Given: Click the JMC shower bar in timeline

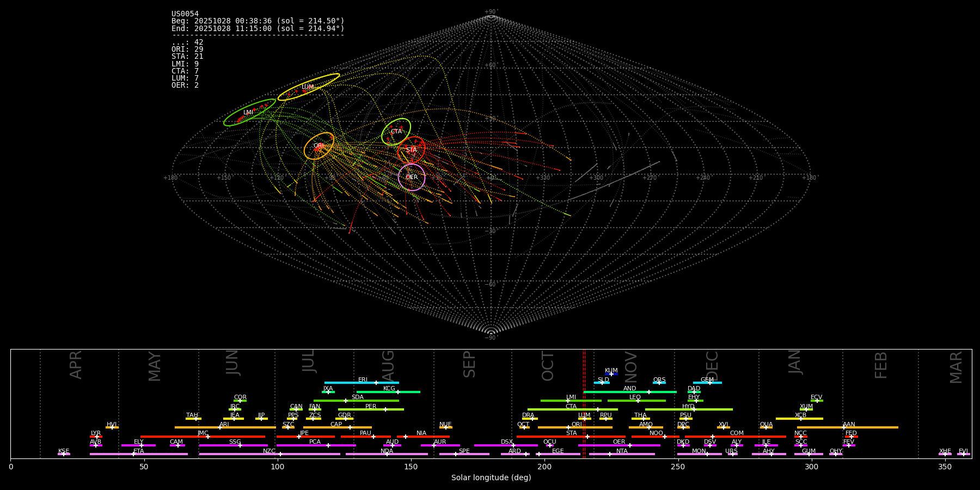Looking at the screenshot, I should tap(203, 437).
